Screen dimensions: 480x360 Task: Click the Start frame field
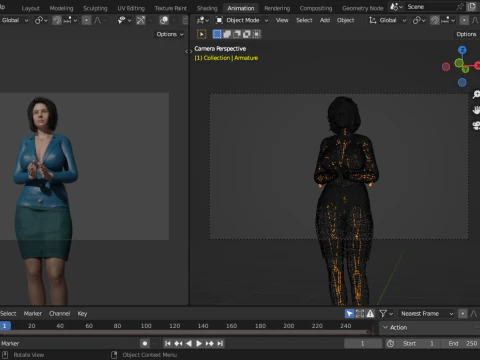pos(418,343)
